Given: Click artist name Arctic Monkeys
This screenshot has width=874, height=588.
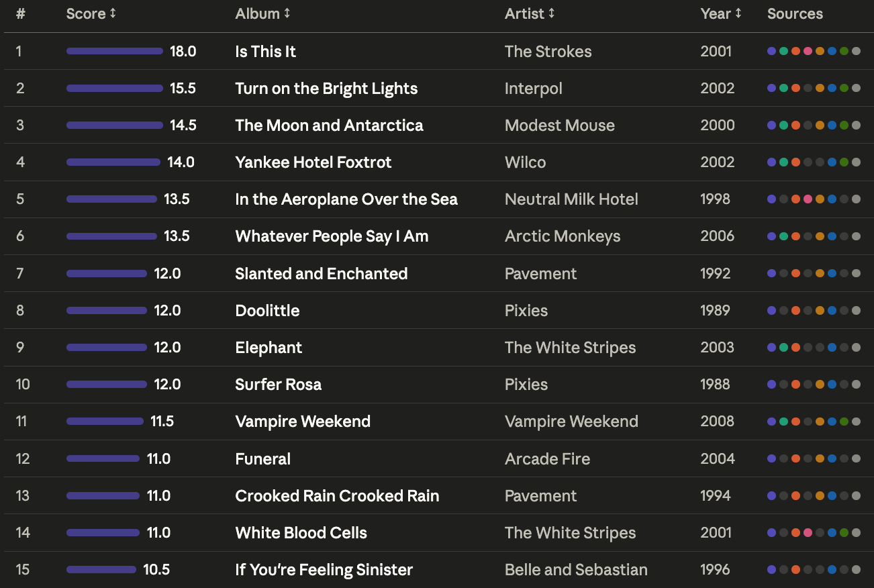Looking at the screenshot, I should pos(563,236).
